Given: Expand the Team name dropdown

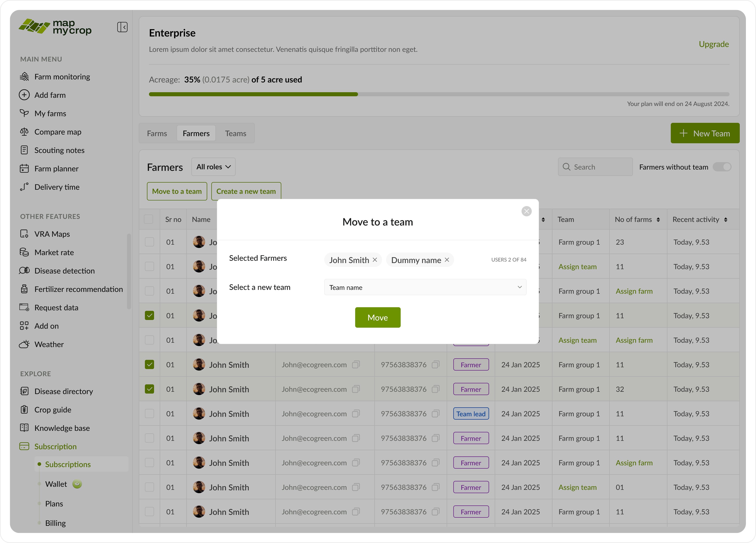Looking at the screenshot, I should (x=425, y=287).
